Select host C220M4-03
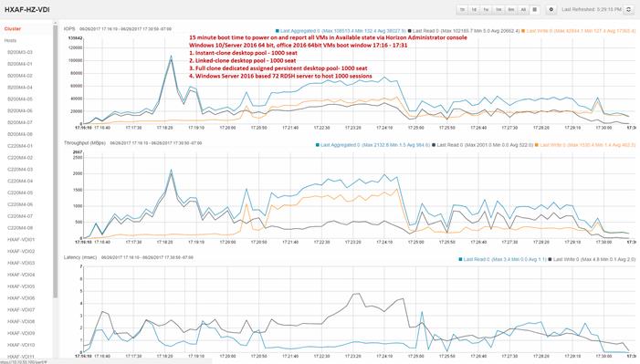Screen dimensions: 640x364 20,170
